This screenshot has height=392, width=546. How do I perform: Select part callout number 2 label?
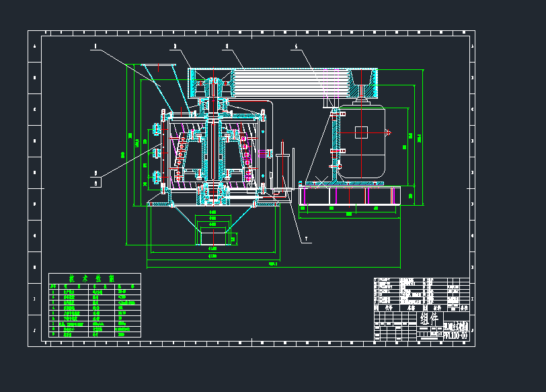pyautogui.click(x=174, y=46)
